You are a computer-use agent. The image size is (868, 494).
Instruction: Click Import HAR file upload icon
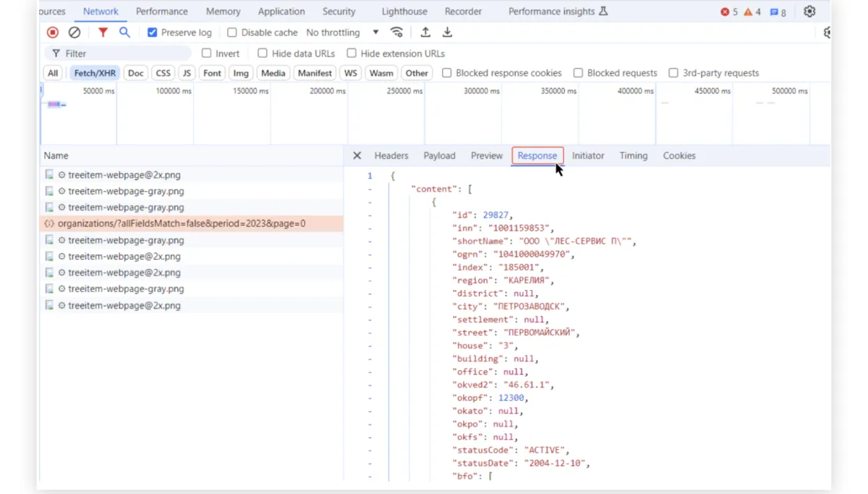click(425, 33)
